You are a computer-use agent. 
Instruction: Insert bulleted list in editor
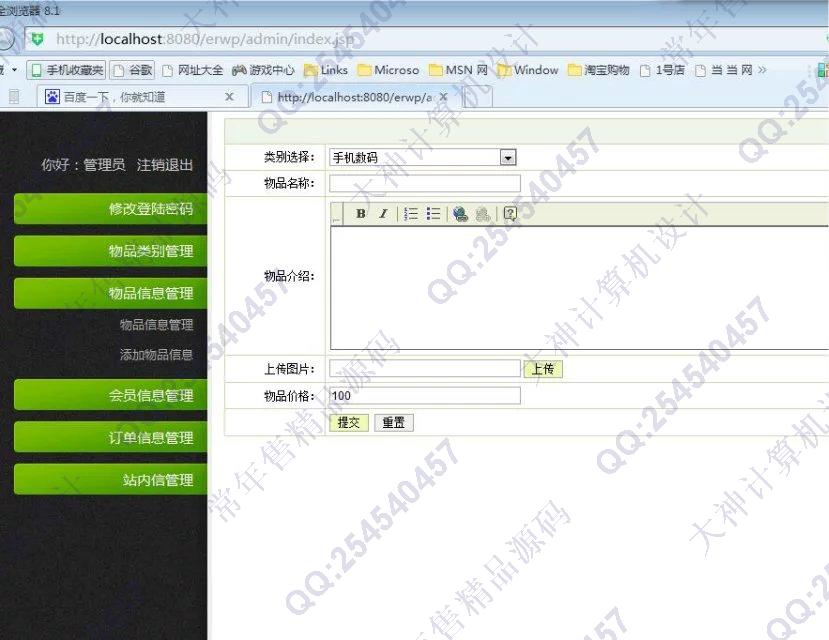(433, 214)
